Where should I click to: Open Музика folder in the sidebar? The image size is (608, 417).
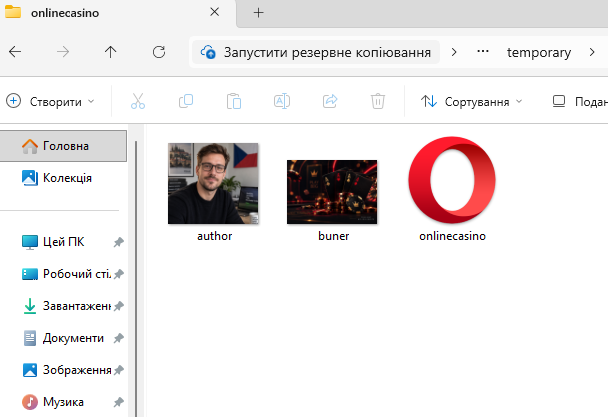coord(63,402)
